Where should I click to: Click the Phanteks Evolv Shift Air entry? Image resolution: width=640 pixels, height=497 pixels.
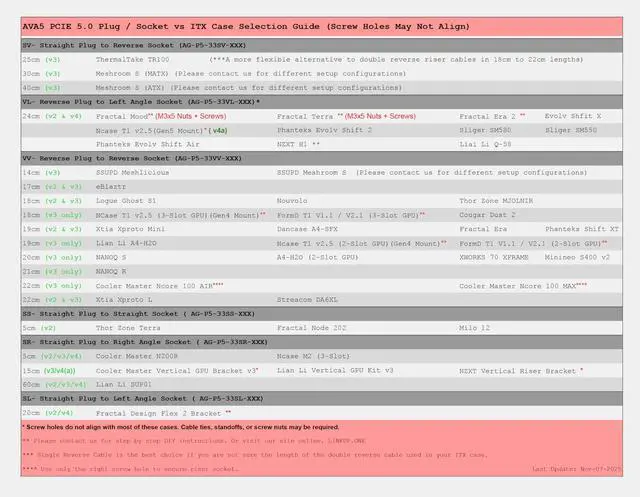[x=147, y=144]
